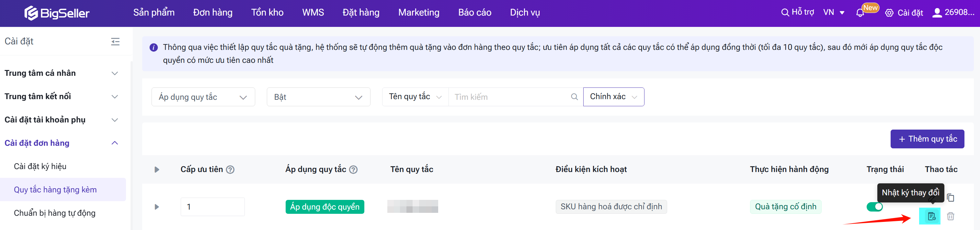Open the change log icon for rule 1
Image resolution: width=980 pixels, height=230 pixels.
coord(931,216)
